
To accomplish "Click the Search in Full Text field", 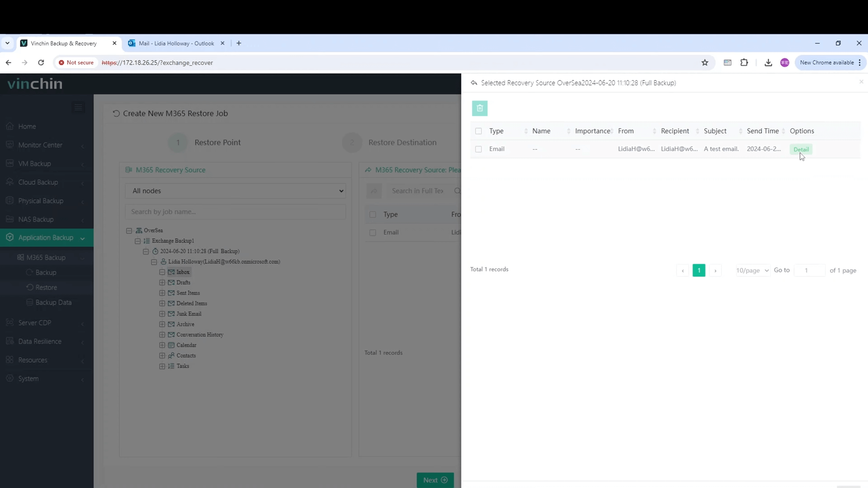I will click(x=418, y=191).
